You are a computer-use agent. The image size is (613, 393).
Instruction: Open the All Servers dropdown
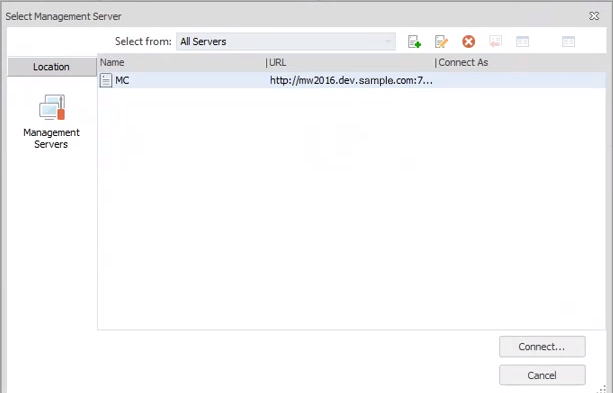coord(286,41)
